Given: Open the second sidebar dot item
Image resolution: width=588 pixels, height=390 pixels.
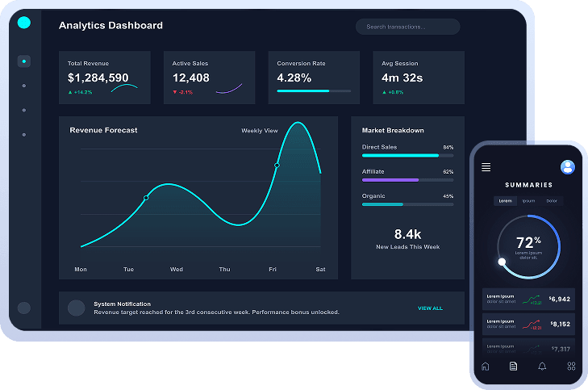Looking at the screenshot, I should pos(24,86).
